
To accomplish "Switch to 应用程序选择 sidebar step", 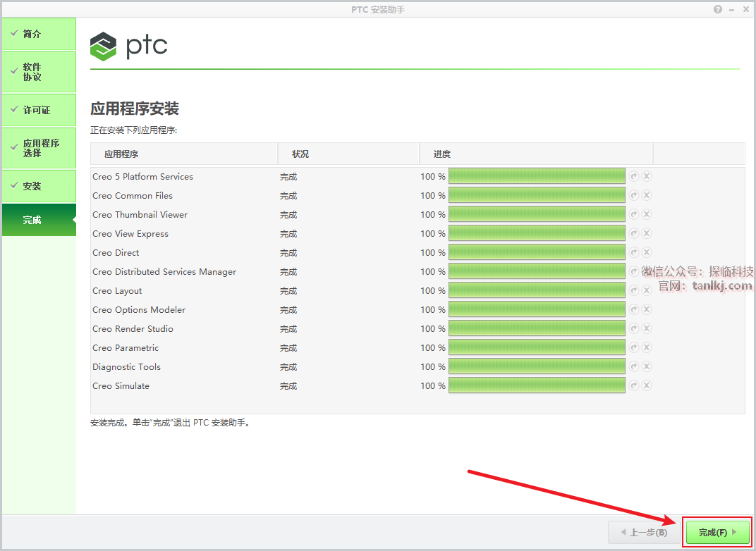I will click(39, 148).
